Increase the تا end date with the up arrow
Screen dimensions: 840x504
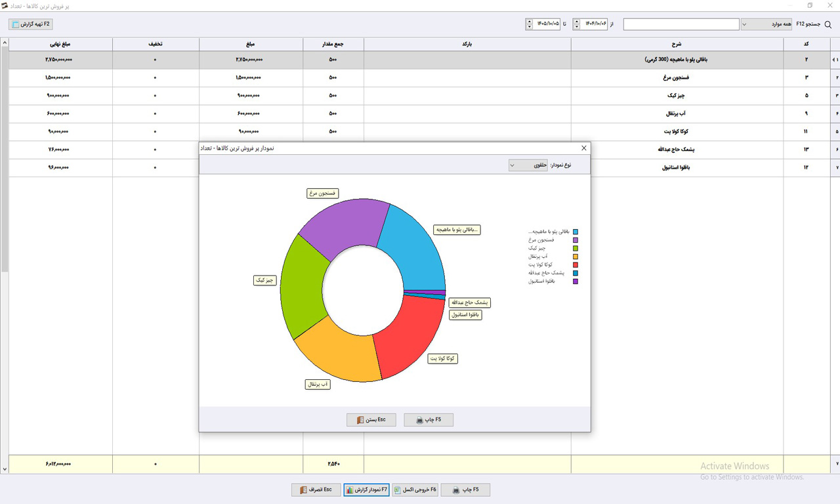tap(529, 22)
